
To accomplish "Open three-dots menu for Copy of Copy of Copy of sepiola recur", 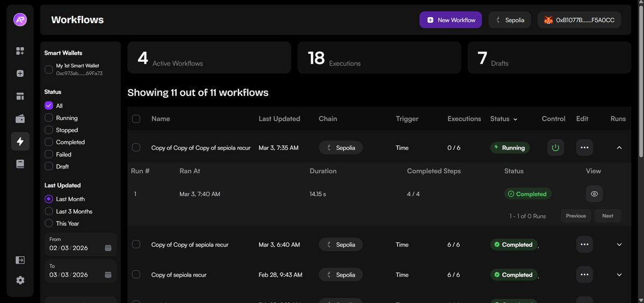I will click(x=584, y=147).
